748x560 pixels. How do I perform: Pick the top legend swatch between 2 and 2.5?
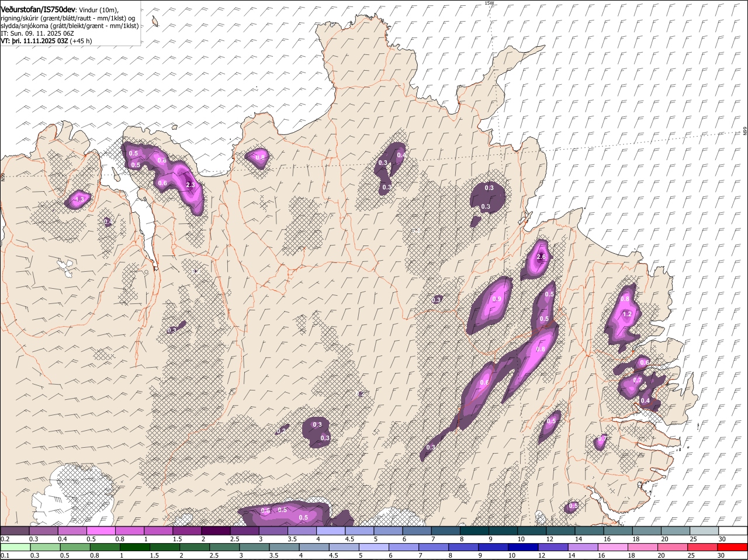pyautogui.click(x=216, y=530)
